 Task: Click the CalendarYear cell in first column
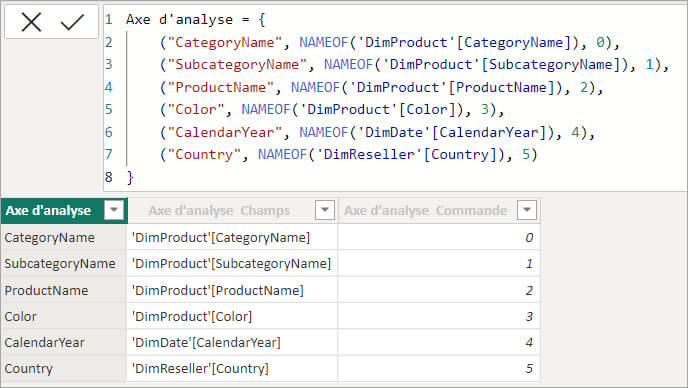[64, 342]
